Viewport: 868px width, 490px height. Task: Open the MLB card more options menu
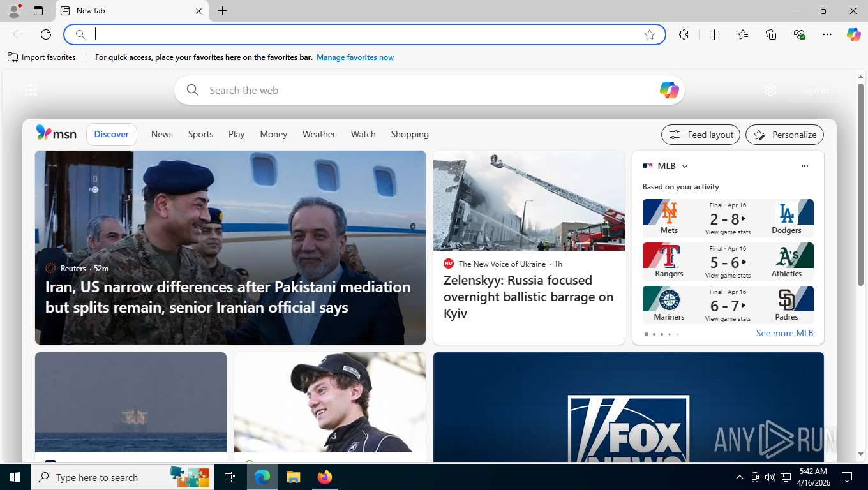805,166
